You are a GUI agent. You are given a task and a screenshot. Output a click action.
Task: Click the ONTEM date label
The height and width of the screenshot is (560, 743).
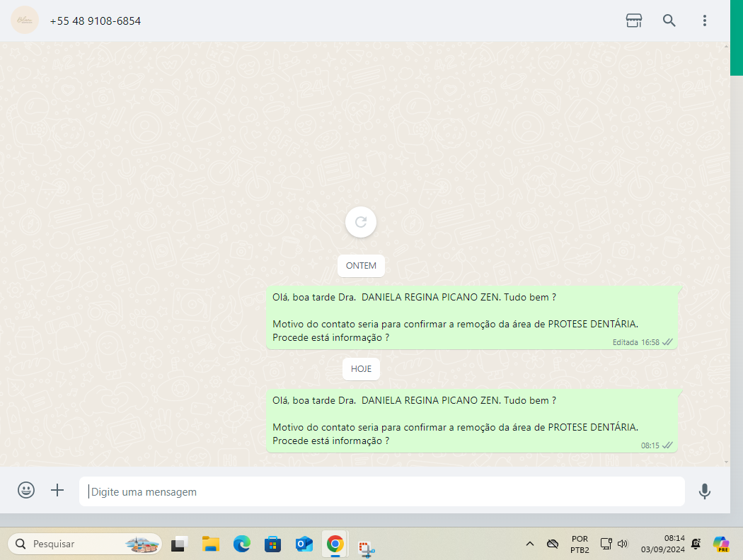coord(361,266)
